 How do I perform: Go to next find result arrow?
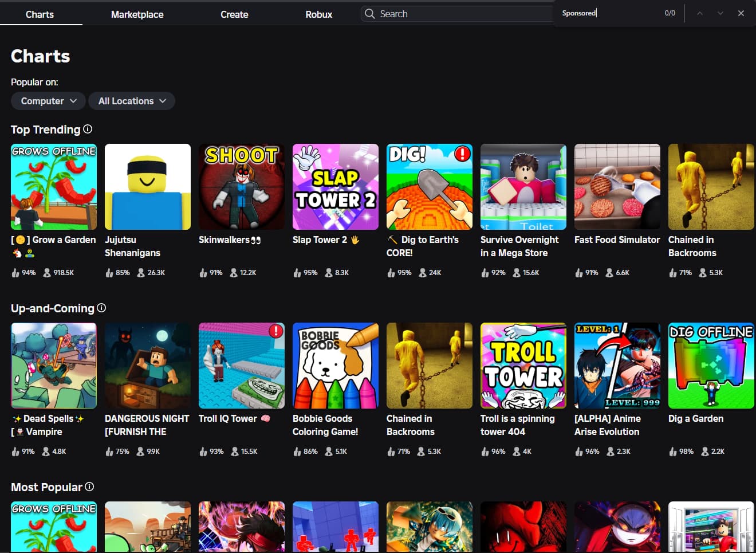(720, 13)
